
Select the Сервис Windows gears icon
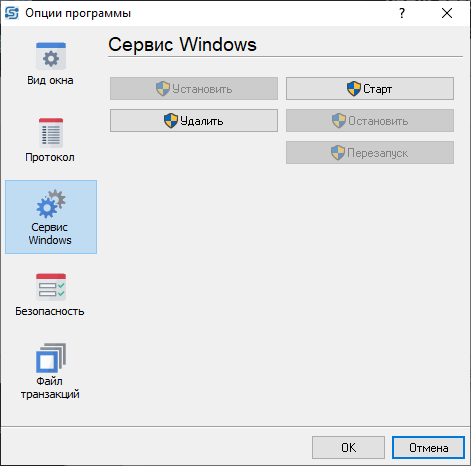point(51,204)
